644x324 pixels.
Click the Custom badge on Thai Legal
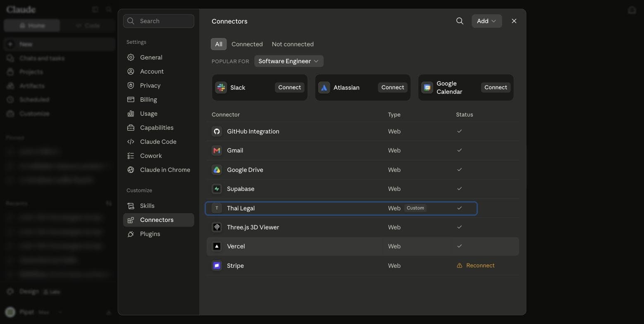[x=415, y=208]
